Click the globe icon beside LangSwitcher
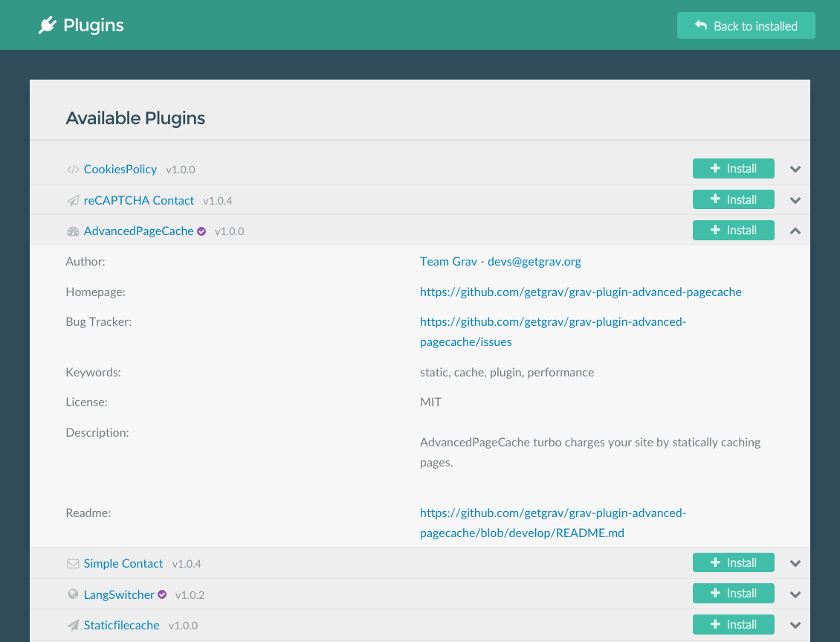 pos(73,594)
